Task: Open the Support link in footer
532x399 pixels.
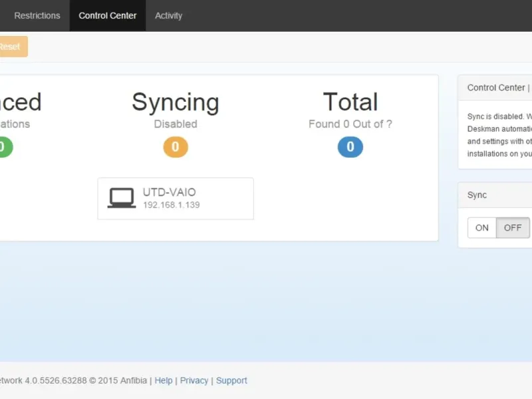Action: [x=231, y=380]
